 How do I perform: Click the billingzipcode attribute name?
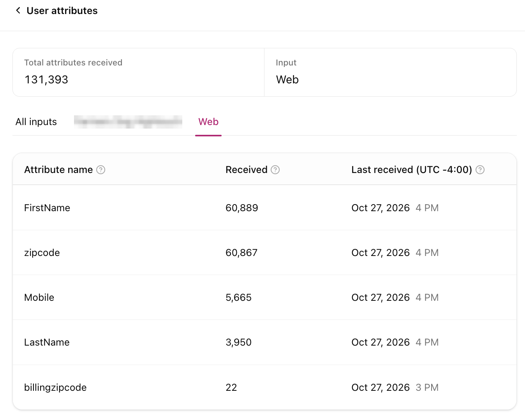coord(55,388)
